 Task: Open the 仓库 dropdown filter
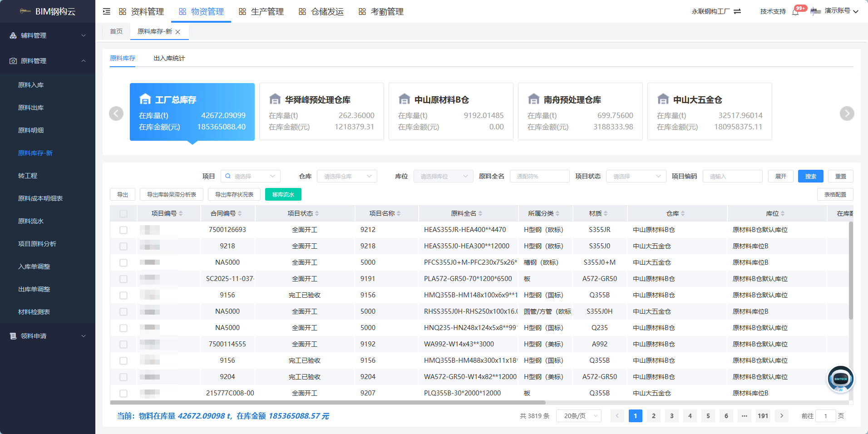click(347, 176)
